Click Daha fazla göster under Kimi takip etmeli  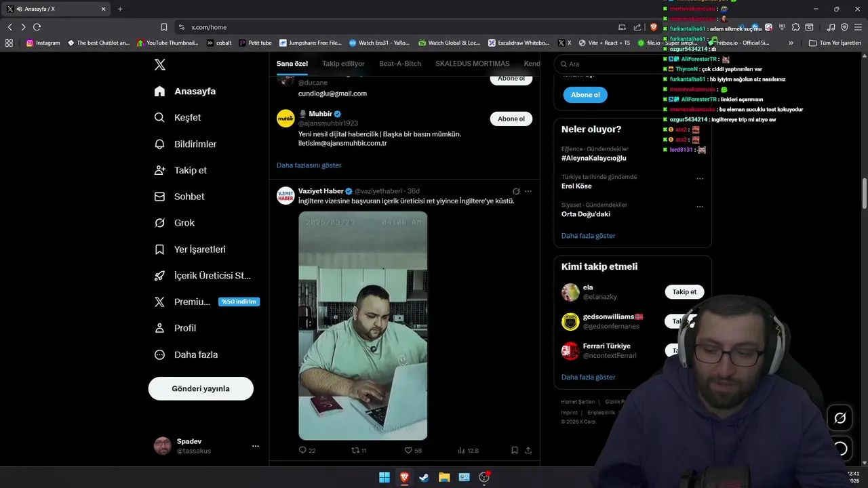coord(588,377)
